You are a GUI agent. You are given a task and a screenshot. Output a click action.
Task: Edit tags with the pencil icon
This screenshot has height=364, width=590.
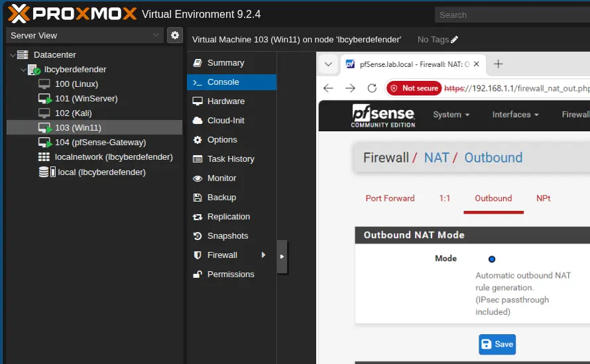tap(454, 40)
